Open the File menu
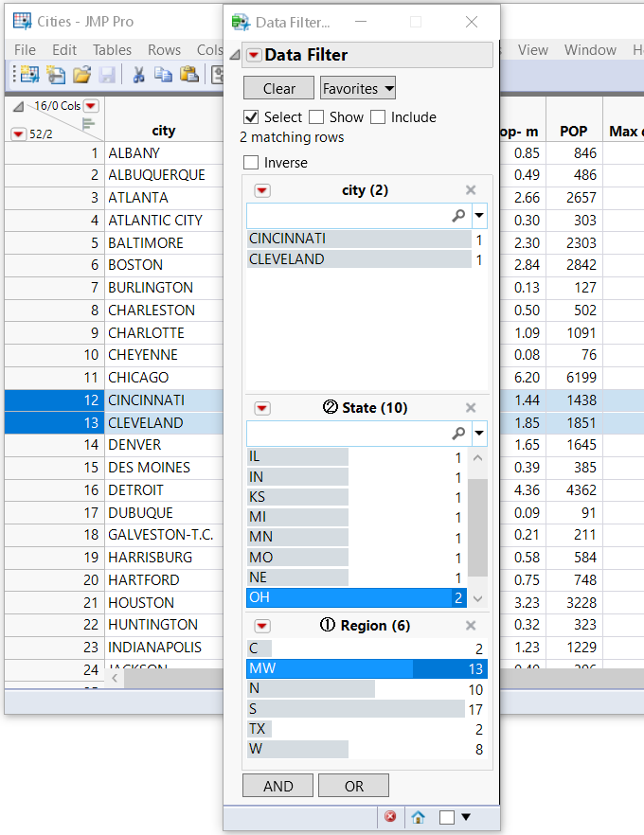Screen dimensions: 644x835 tap(25, 49)
